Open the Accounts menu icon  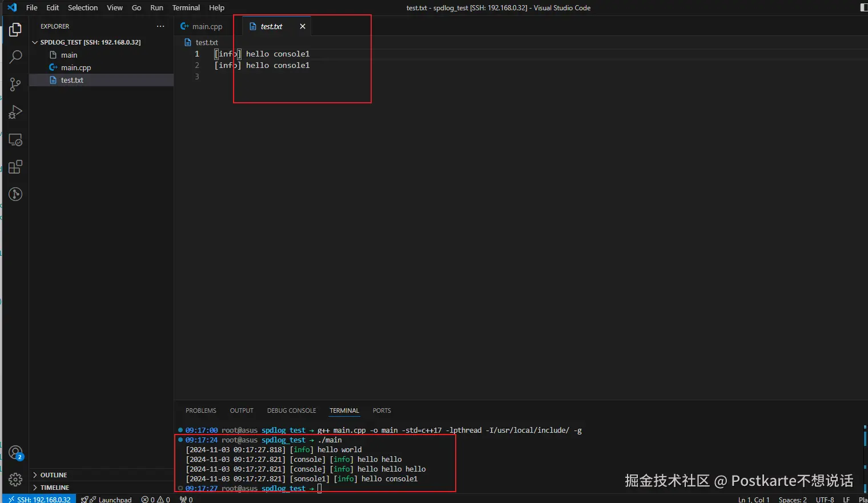click(x=15, y=453)
